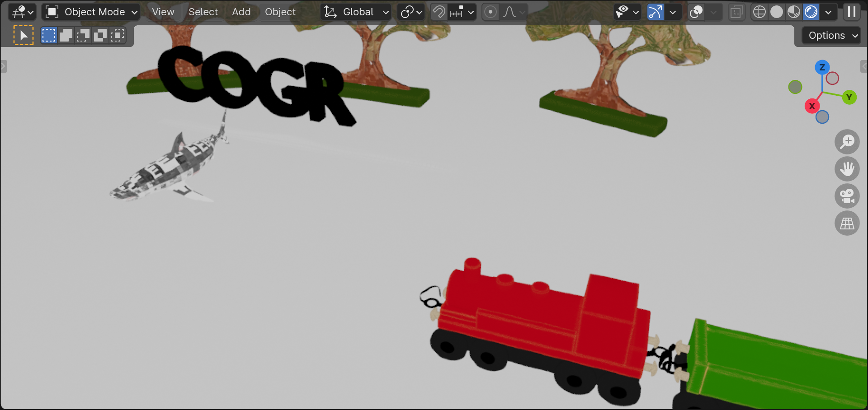Toggle the show gizmo button
The width and height of the screenshot is (868, 410).
tap(655, 12)
